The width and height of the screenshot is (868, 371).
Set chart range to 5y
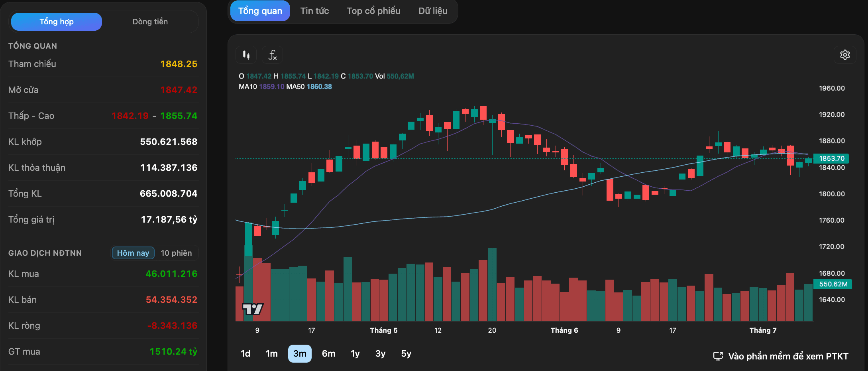[406, 354]
